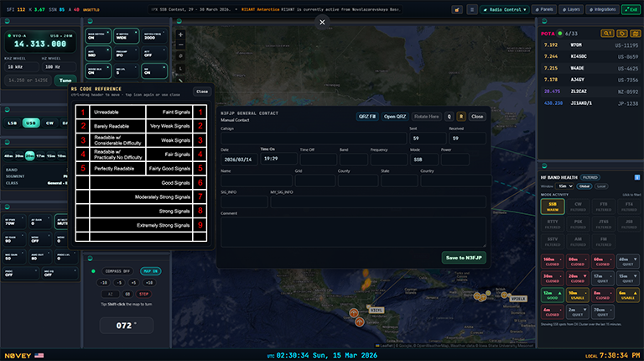Click the 2m QUIET band tile
Screen dimensions: 644x361
[578, 312]
